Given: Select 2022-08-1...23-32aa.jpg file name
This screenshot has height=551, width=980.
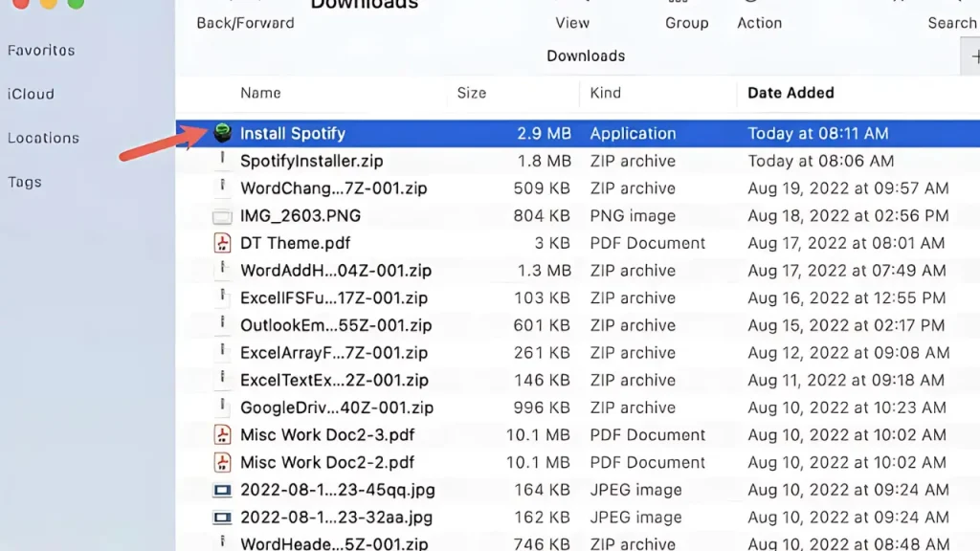Looking at the screenshot, I should click(x=336, y=518).
